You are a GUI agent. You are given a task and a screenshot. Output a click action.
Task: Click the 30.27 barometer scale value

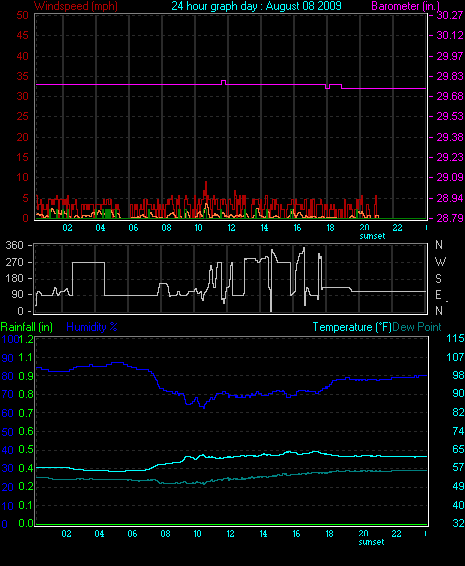pyautogui.click(x=449, y=15)
